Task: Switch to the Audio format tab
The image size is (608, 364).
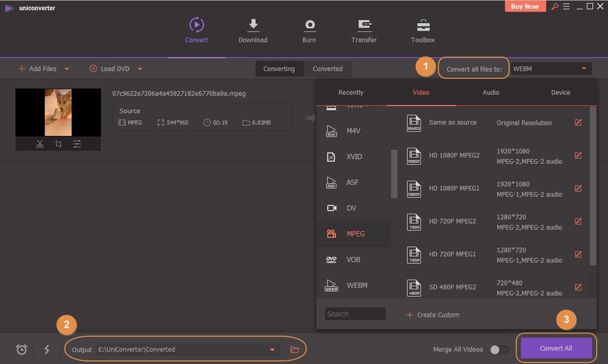Action: click(491, 92)
